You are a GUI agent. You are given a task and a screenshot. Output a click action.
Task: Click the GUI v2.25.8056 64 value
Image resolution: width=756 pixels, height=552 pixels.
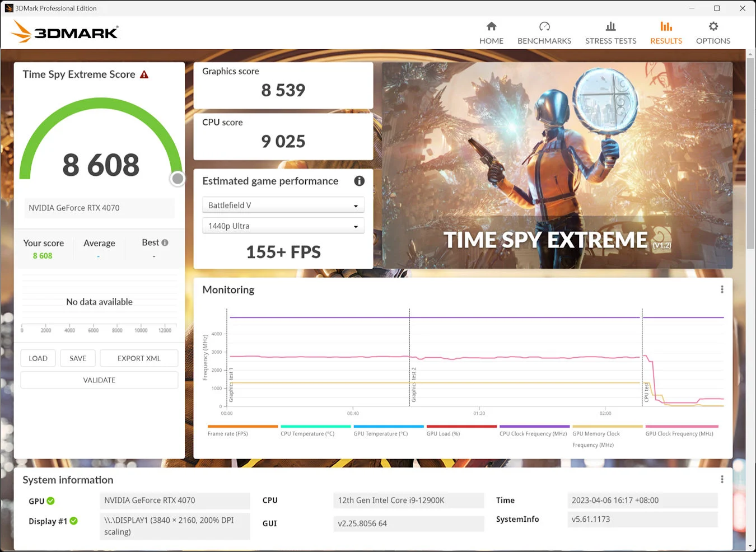pos(408,523)
